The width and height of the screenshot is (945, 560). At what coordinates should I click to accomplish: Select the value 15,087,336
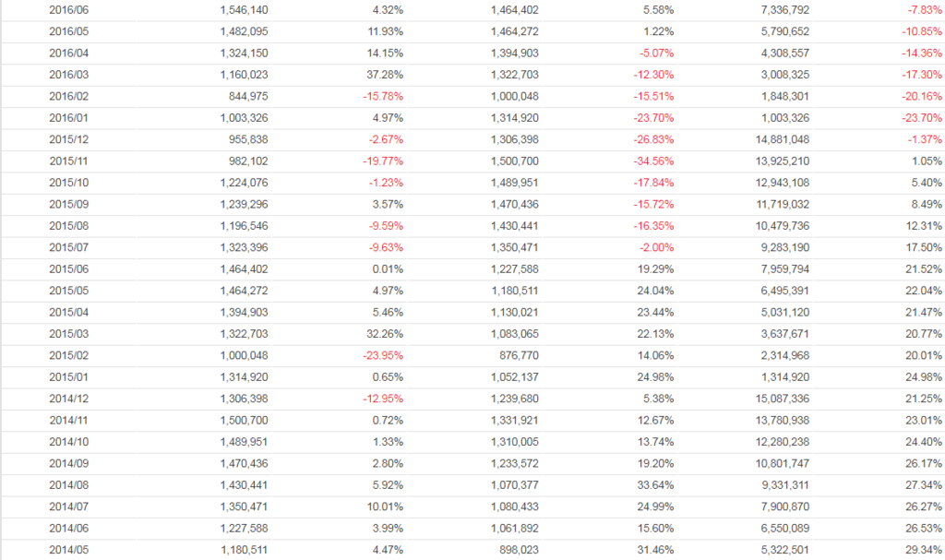point(780,399)
